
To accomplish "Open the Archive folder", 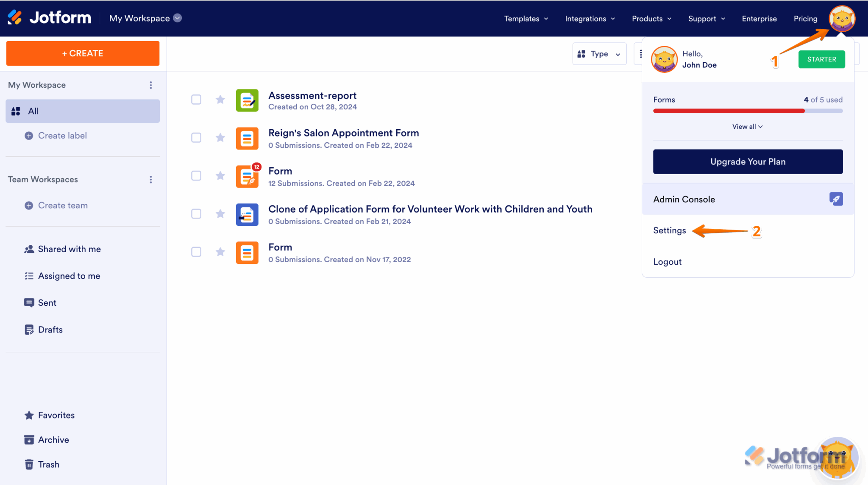I will 53,440.
